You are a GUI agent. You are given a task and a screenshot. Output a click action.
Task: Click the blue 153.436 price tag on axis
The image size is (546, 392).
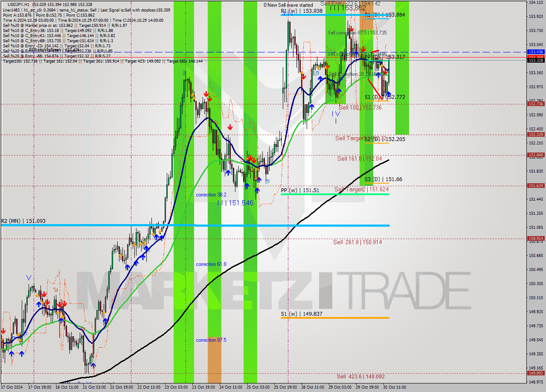pos(536,52)
